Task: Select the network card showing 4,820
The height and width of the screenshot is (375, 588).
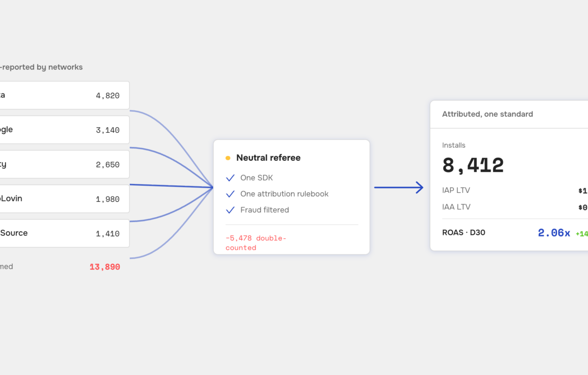Action: (x=65, y=95)
